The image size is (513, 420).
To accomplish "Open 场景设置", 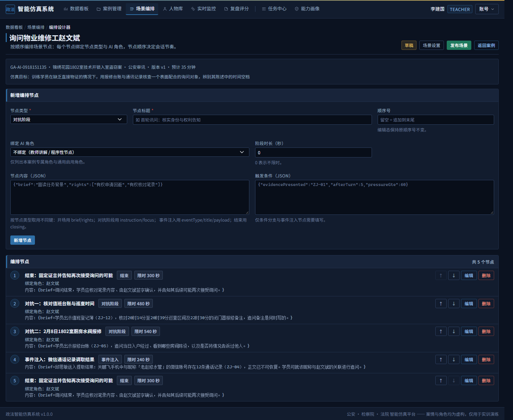I will 431,45.
